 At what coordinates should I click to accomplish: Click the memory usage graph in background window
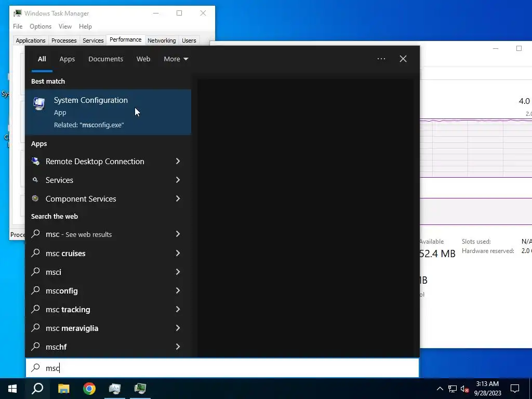pos(476,148)
